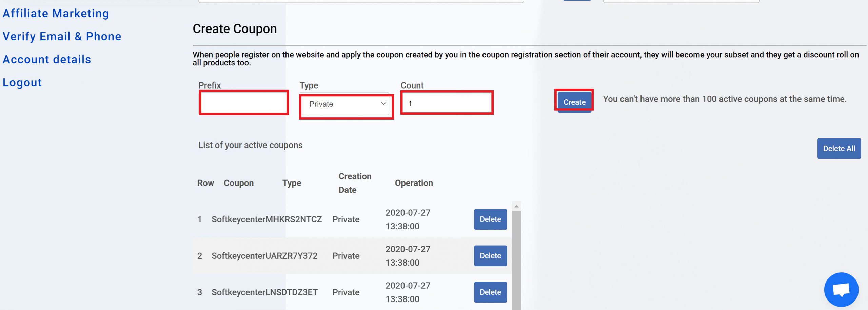Select coupon text SoftkeycenterLNSDTDZ3ET
This screenshot has width=868, height=310.
tap(264, 292)
